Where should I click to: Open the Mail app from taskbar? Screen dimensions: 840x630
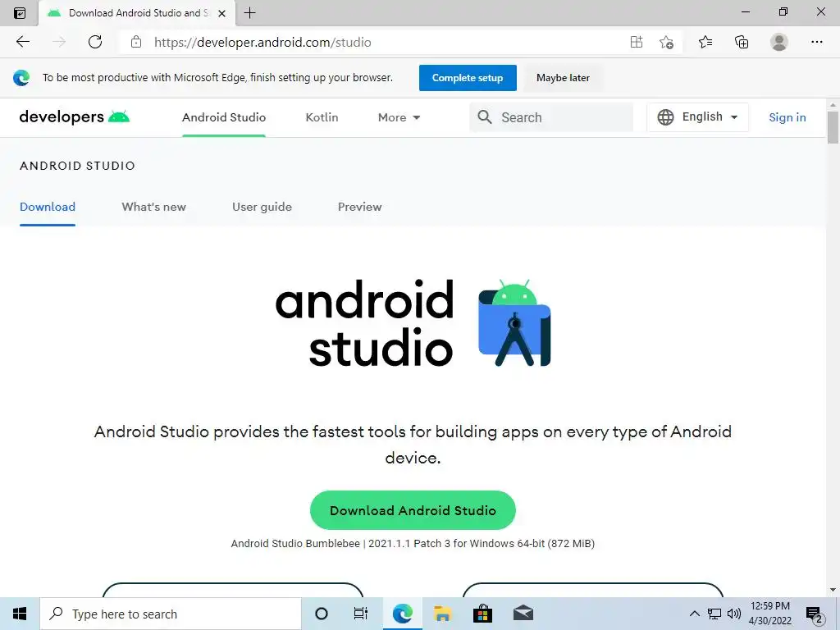523,614
